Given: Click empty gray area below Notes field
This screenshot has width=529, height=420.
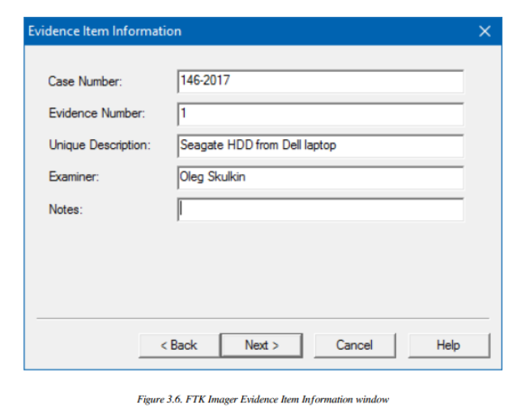Looking at the screenshot, I should click(x=263, y=267).
